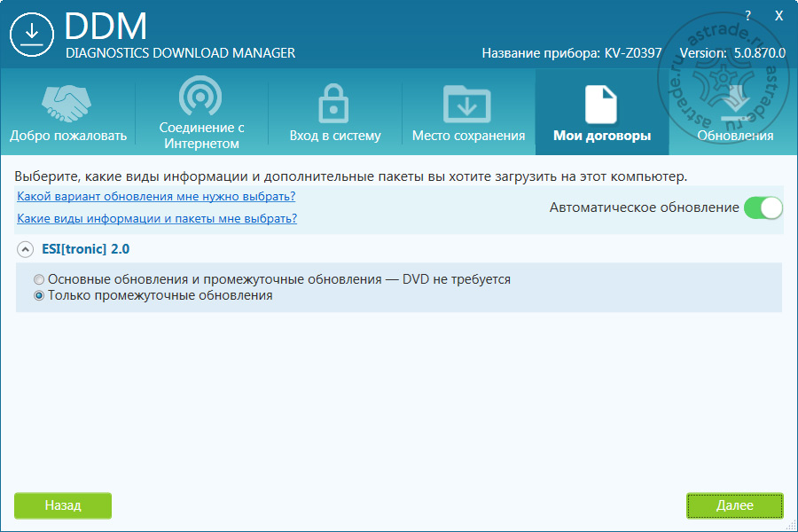798x532 pixels.
Task: Open the help question mark
Action: point(747,16)
